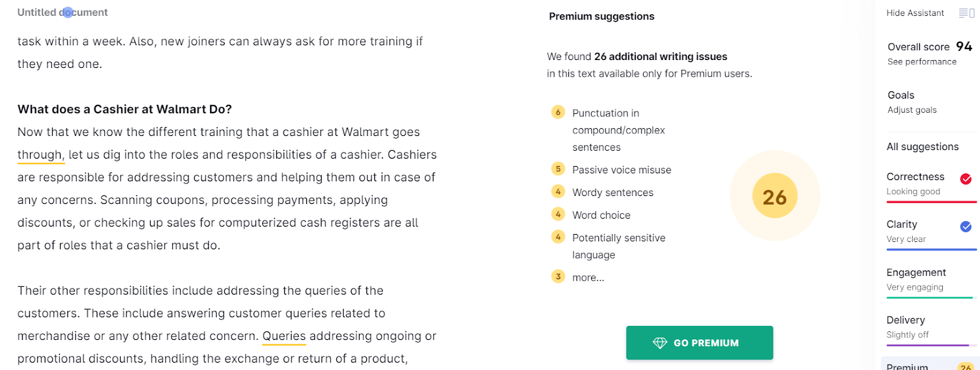Expand the more... suggestions list
The width and height of the screenshot is (980, 370).
click(x=588, y=277)
